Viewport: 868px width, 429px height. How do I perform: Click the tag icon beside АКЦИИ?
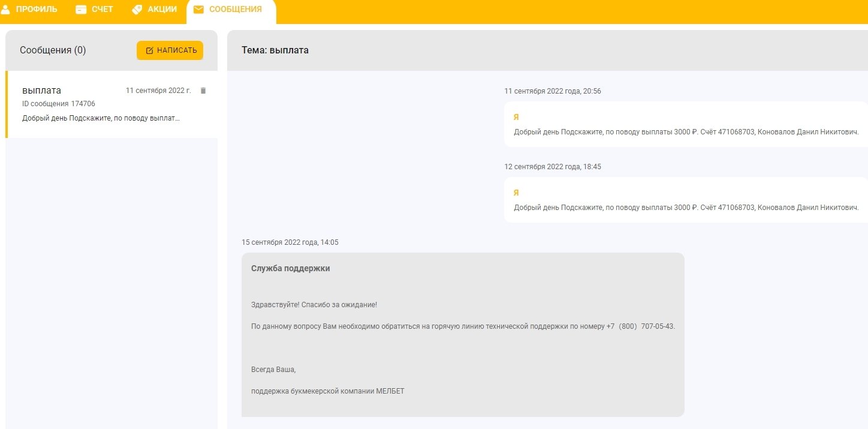[x=137, y=10]
